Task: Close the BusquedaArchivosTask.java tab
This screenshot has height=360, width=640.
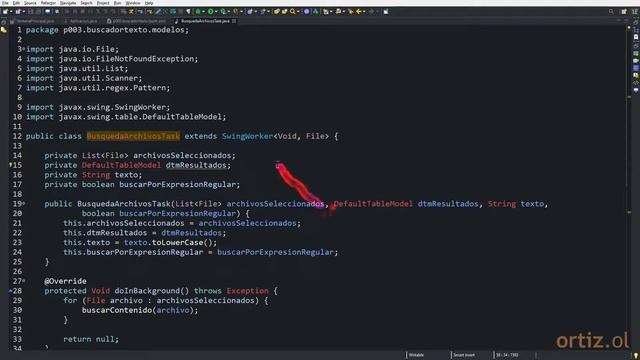Action: tap(234, 21)
